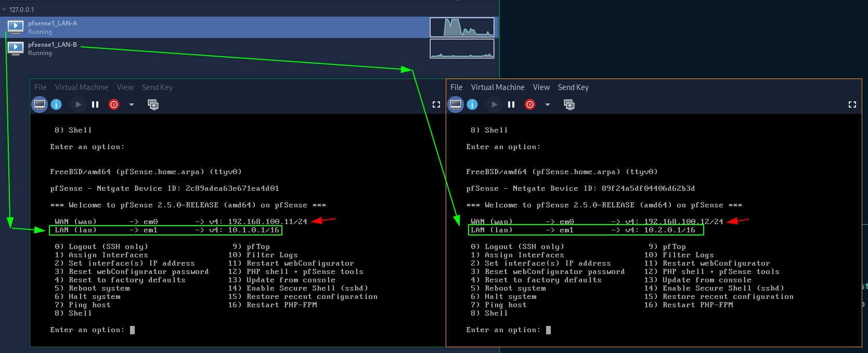Click LAN address 10.1.0.1/16 in left console
The image size is (868, 353).
point(253,230)
